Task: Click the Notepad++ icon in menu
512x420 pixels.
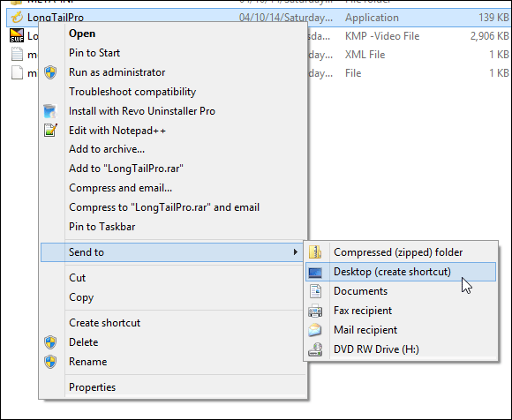Action: point(50,131)
